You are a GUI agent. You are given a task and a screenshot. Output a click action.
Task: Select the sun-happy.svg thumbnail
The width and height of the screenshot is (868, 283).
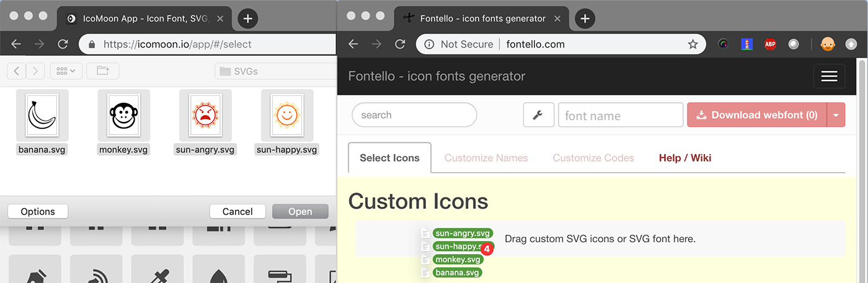coord(287,115)
